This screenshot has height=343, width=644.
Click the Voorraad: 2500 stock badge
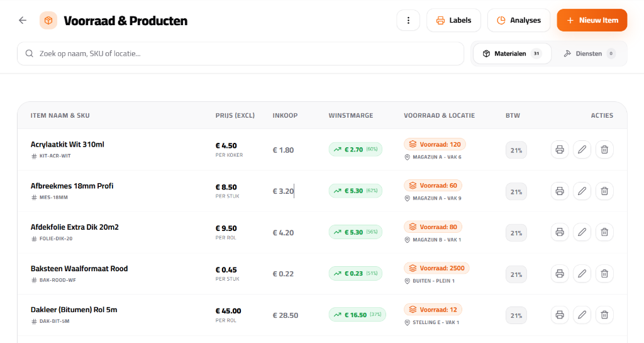(436, 268)
